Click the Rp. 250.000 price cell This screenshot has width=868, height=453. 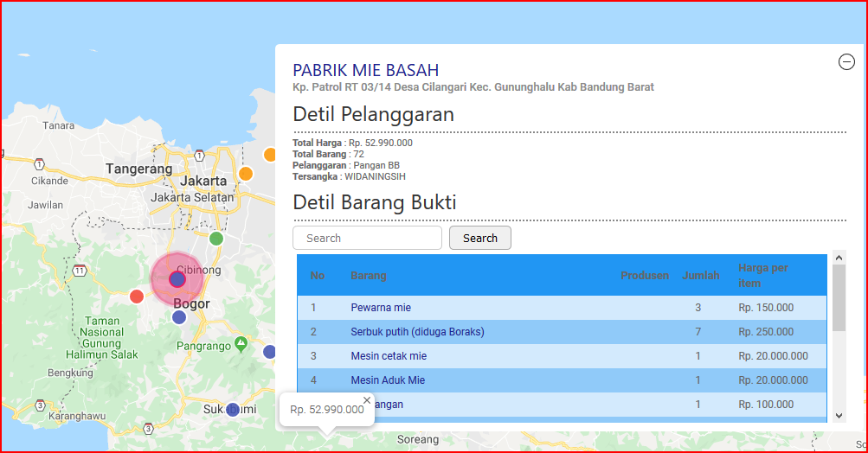[x=766, y=332]
